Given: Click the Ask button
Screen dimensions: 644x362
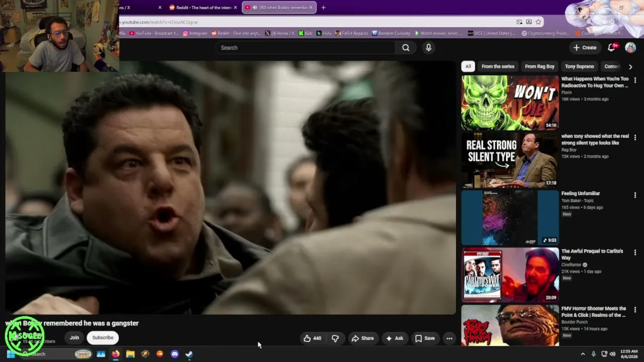Looking at the screenshot, I should [394, 338].
